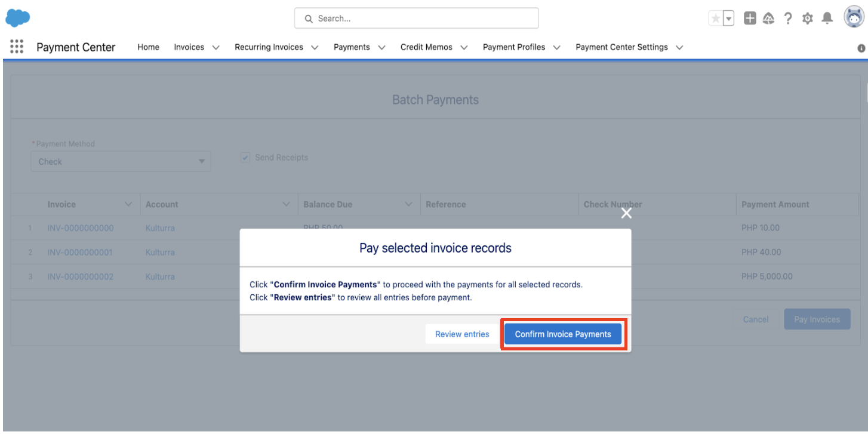Screen dimensions: 868x434
Task: Open Kulturra account in the INV-0000000002 row
Action: pos(160,277)
